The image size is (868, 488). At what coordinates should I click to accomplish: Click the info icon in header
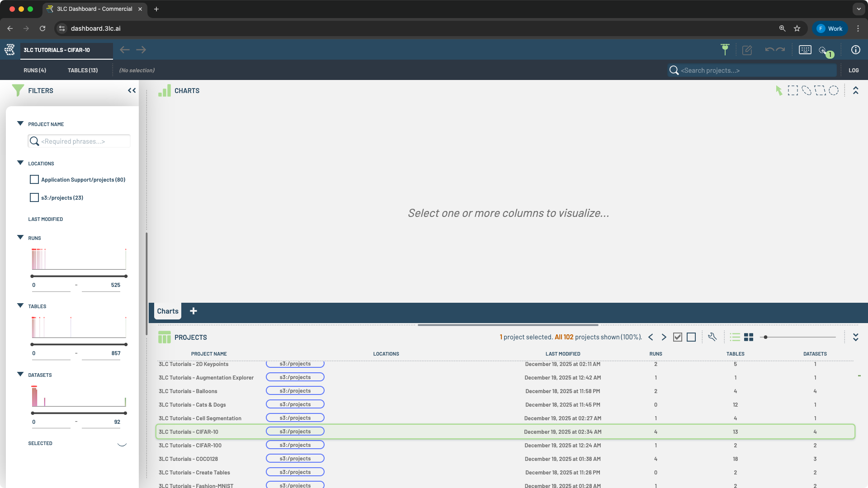click(x=855, y=50)
